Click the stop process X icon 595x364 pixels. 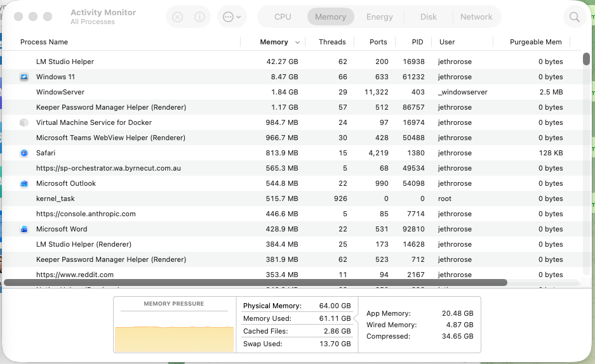click(177, 17)
